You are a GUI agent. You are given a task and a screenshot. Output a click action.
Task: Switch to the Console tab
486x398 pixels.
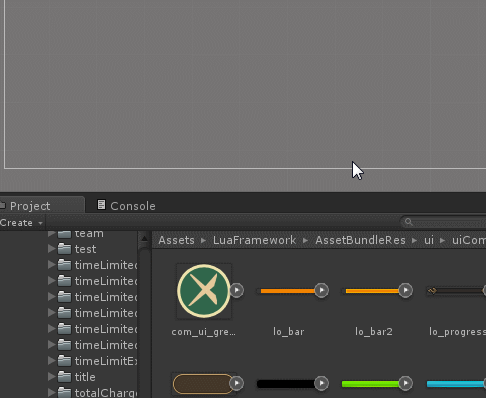(x=126, y=205)
